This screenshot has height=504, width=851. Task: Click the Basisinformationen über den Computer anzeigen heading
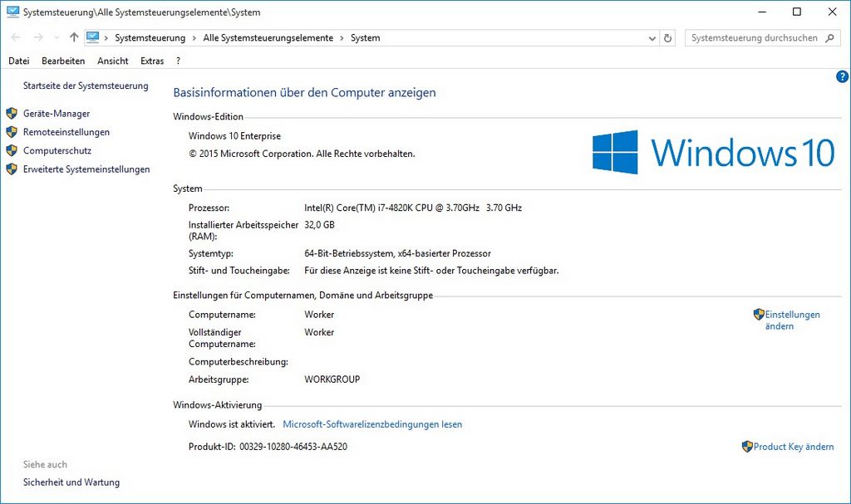(x=304, y=93)
